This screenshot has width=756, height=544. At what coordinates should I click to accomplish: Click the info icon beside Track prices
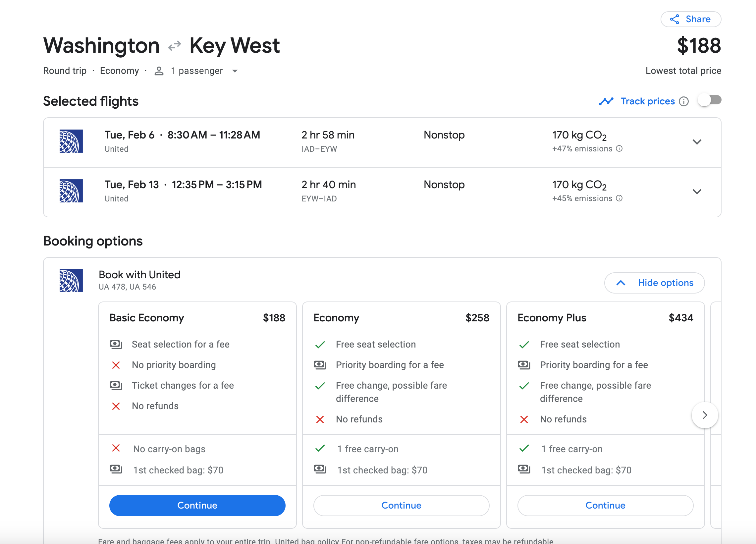pos(684,101)
